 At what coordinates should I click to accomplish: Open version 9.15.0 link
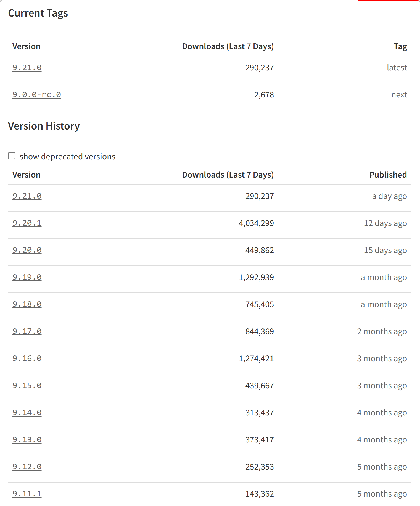pos(27,386)
